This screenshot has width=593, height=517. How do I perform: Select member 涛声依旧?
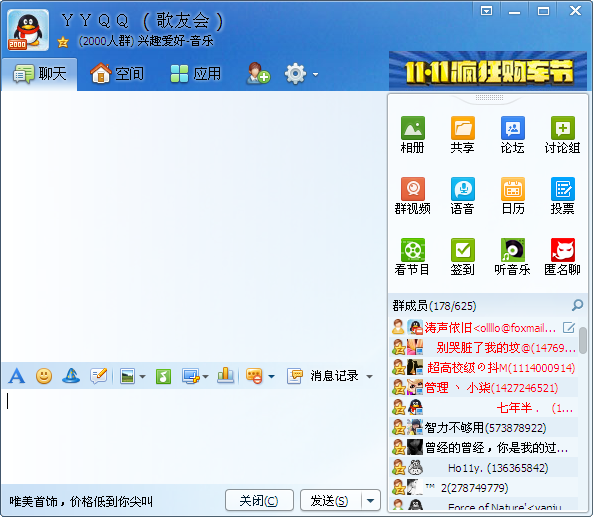point(484,328)
